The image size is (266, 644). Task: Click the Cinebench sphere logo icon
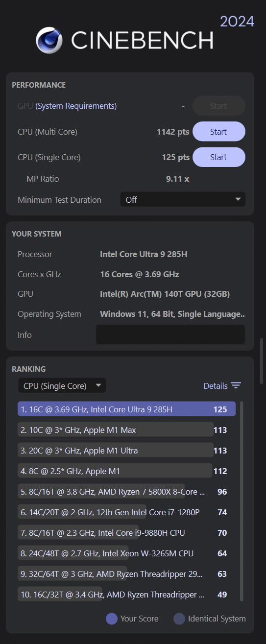(x=49, y=40)
